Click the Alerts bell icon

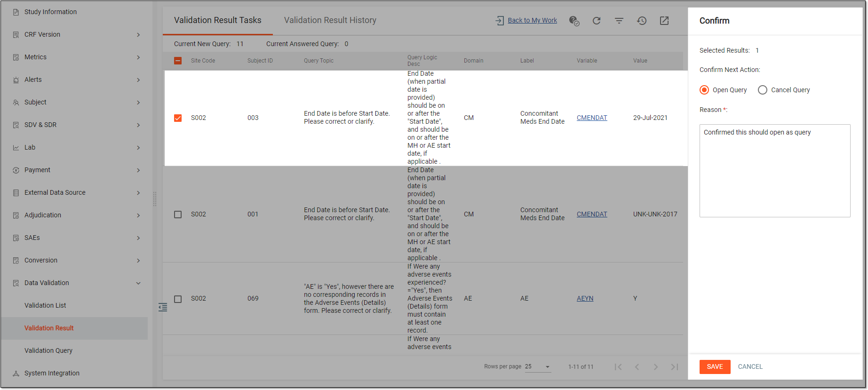coord(16,80)
